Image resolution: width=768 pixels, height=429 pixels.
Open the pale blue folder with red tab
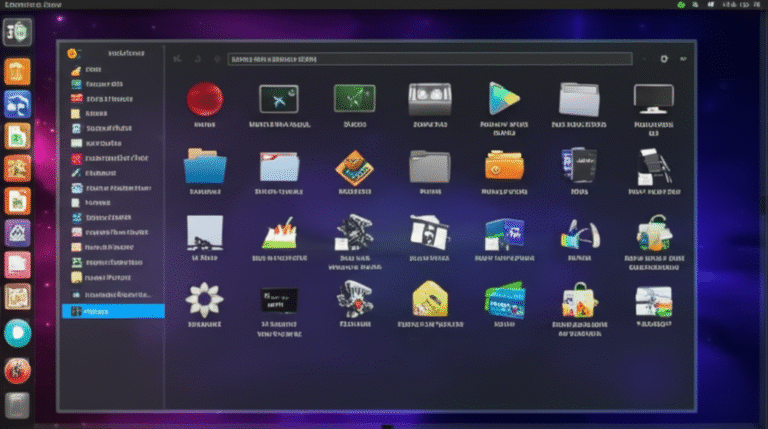[x=279, y=167]
